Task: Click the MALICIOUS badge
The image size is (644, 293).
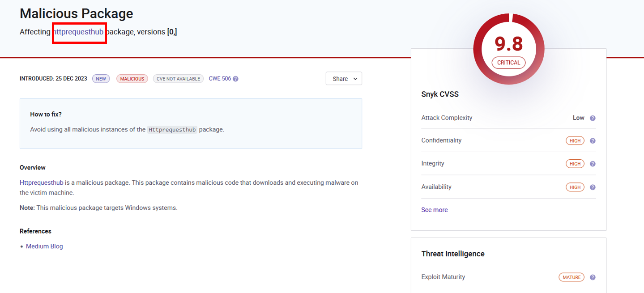Action: pyautogui.click(x=132, y=79)
